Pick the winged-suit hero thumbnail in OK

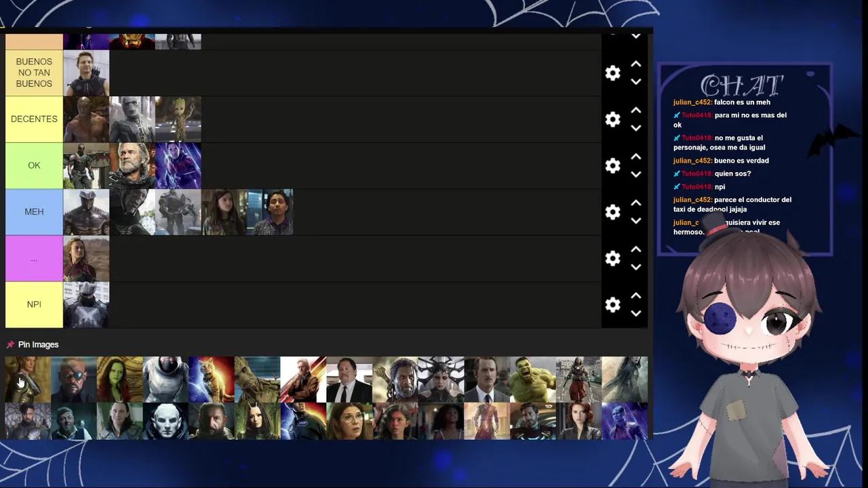pyautogui.click(x=86, y=165)
